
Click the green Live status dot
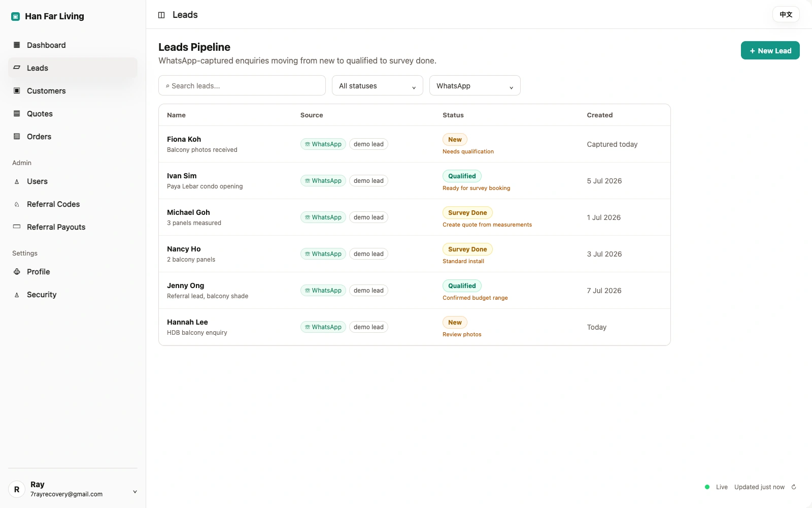point(707,487)
